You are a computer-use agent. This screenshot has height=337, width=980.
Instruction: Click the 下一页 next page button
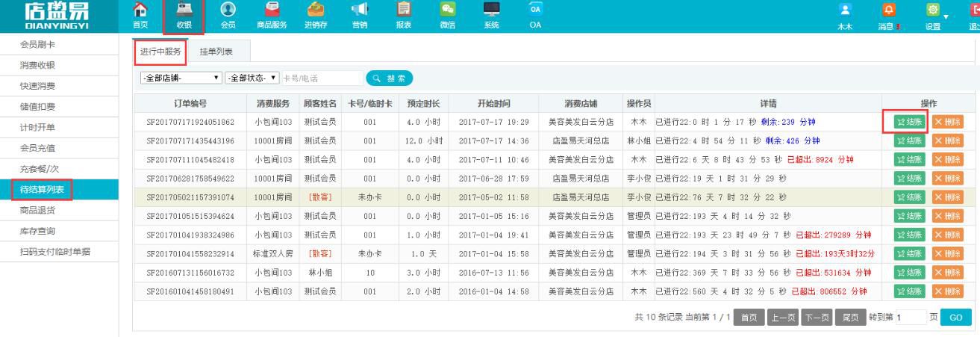817,318
